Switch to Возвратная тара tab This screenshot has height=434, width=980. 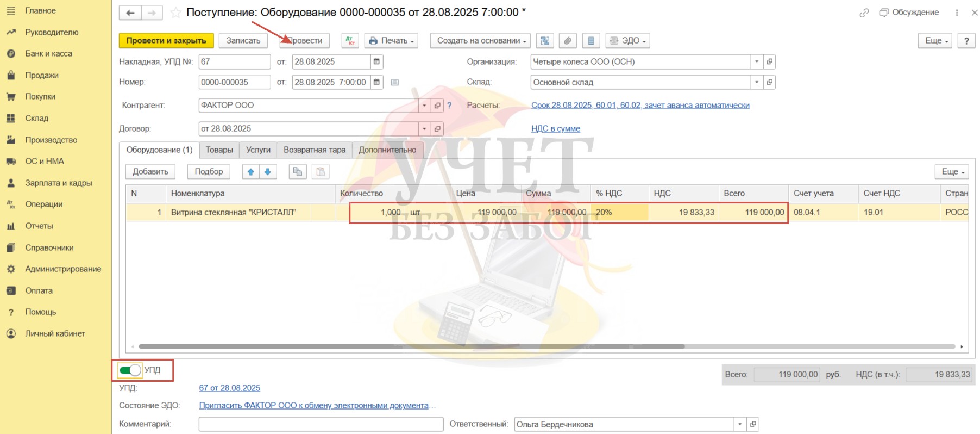pyautogui.click(x=315, y=150)
